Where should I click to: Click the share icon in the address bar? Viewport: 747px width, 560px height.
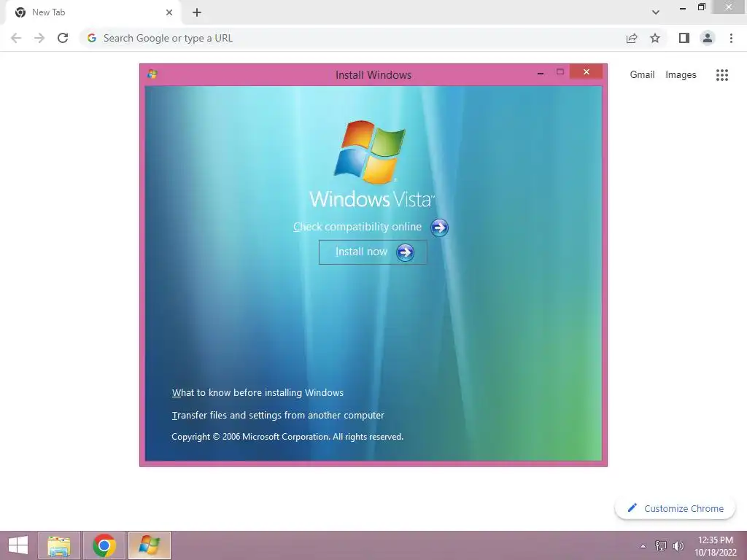tap(632, 38)
